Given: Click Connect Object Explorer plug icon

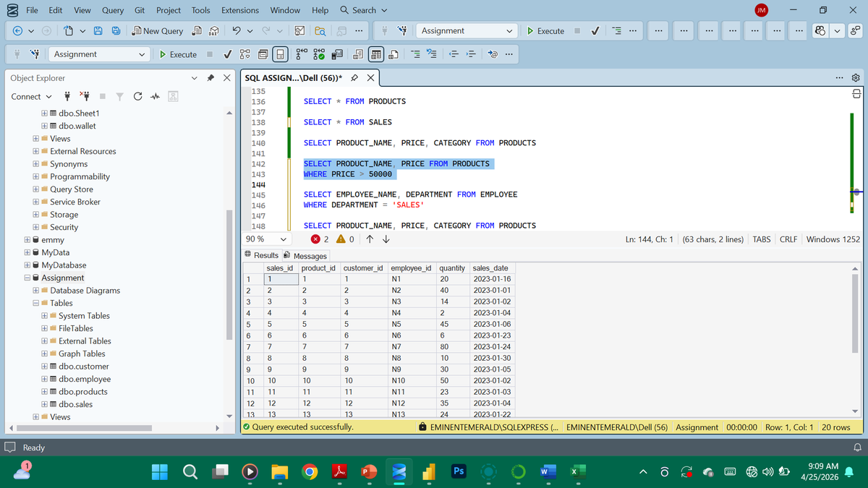Looking at the screenshot, I should 68,97.
